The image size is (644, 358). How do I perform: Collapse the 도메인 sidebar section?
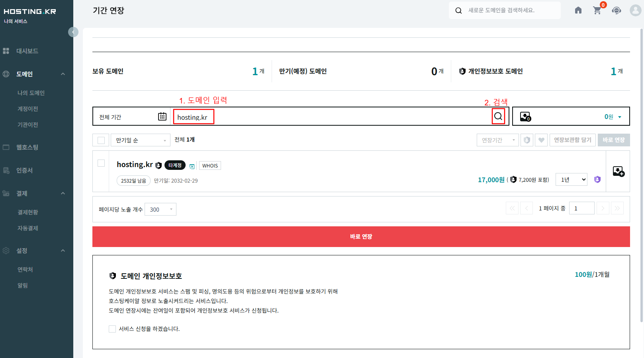(x=63, y=74)
